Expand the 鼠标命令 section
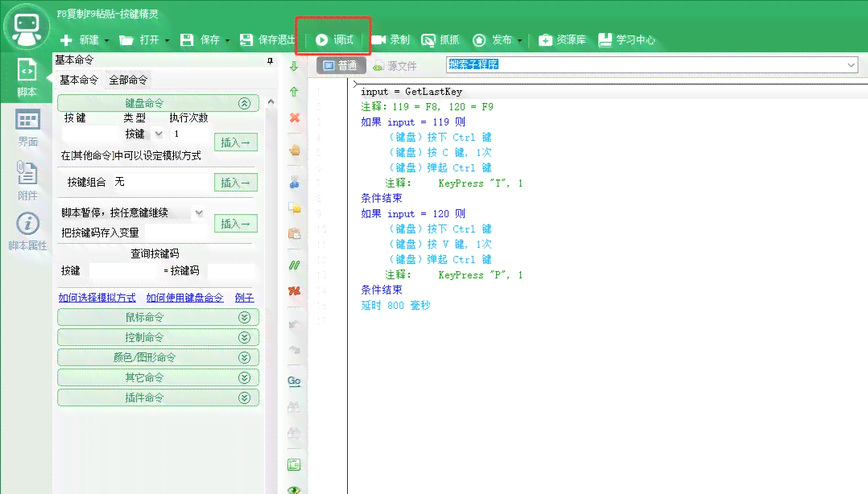Screen dimensions: 868x494 point(158,318)
